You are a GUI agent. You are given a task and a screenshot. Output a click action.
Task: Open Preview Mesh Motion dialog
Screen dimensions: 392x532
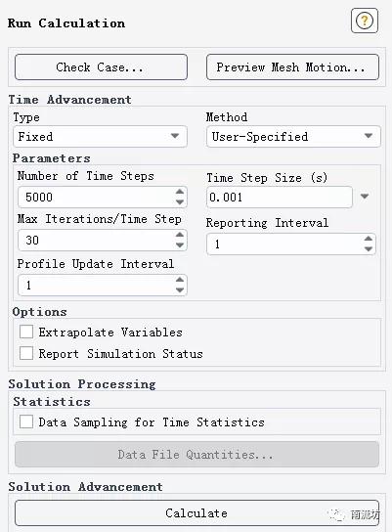tap(292, 67)
